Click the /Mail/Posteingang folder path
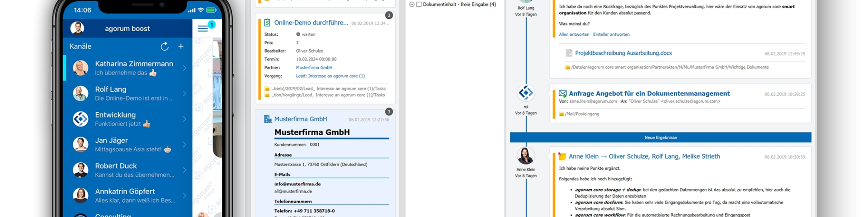The width and height of the screenshot is (868, 217). (582, 114)
